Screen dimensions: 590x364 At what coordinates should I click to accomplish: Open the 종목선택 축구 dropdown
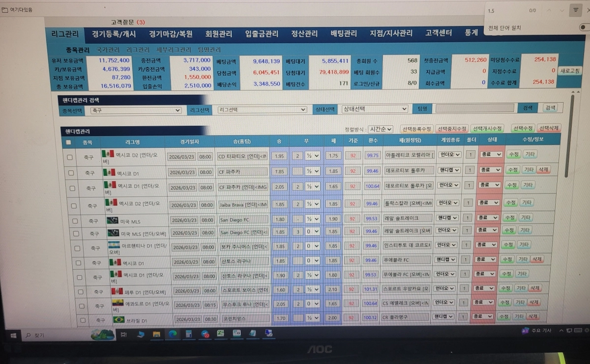point(136,111)
